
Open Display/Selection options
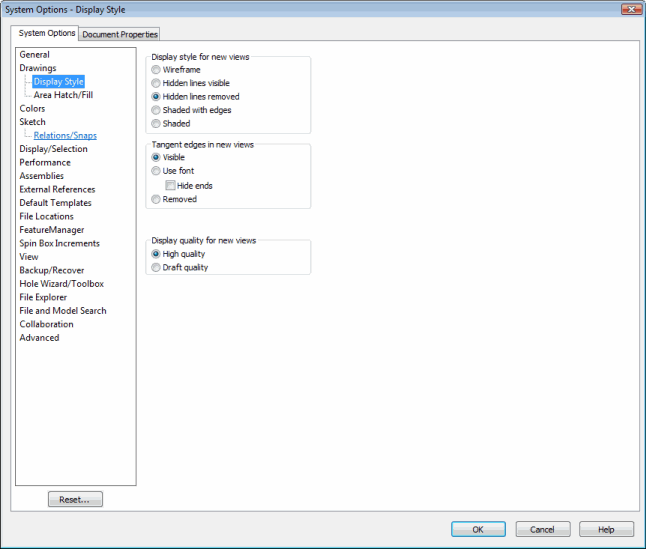54,149
